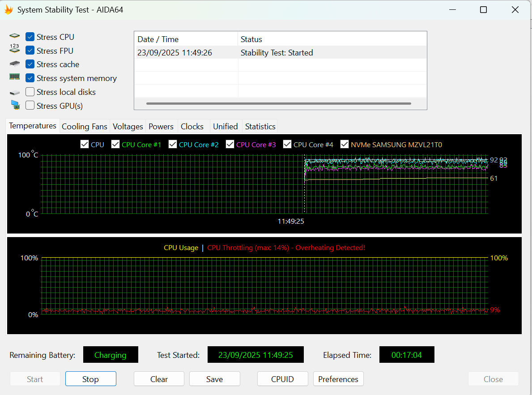
Task: Open the Preferences dialog
Action: point(338,379)
